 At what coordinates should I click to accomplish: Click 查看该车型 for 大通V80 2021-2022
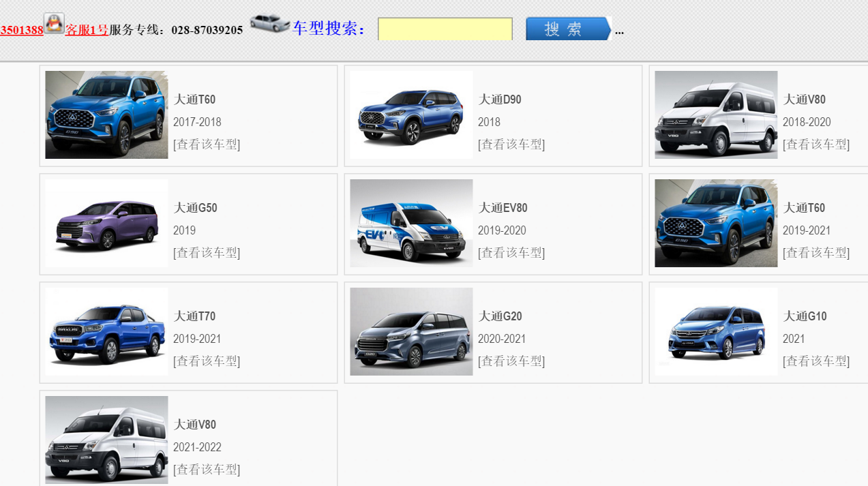coord(207,470)
